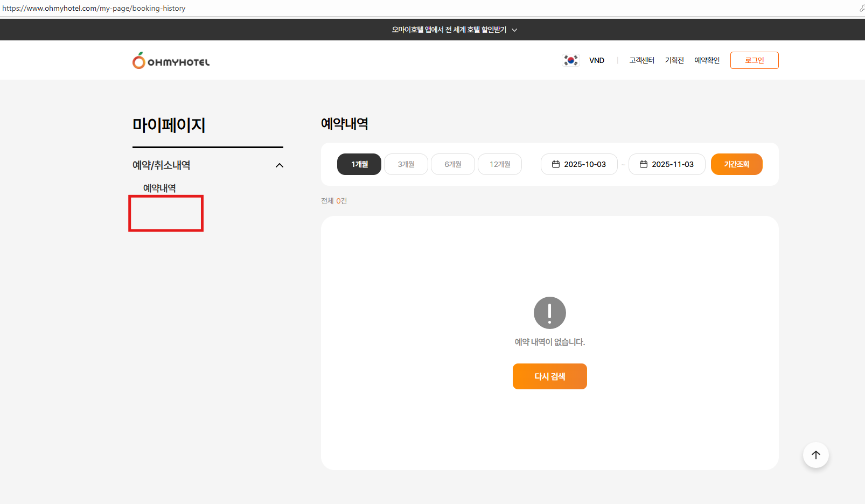This screenshot has height=504, width=865.
Task: Click the start date calendar icon
Action: (556, 164)
